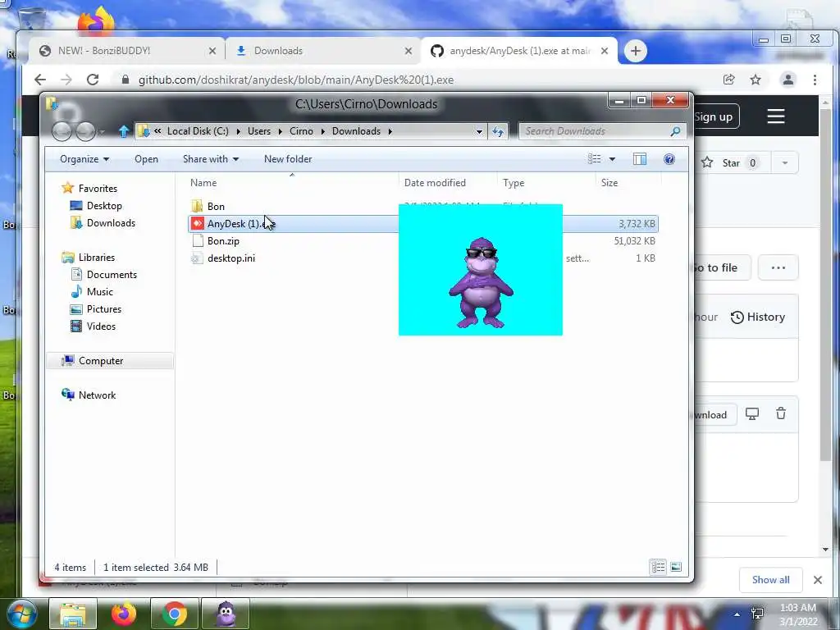Open the Chrome profile avatar

[x=788, y=80]
